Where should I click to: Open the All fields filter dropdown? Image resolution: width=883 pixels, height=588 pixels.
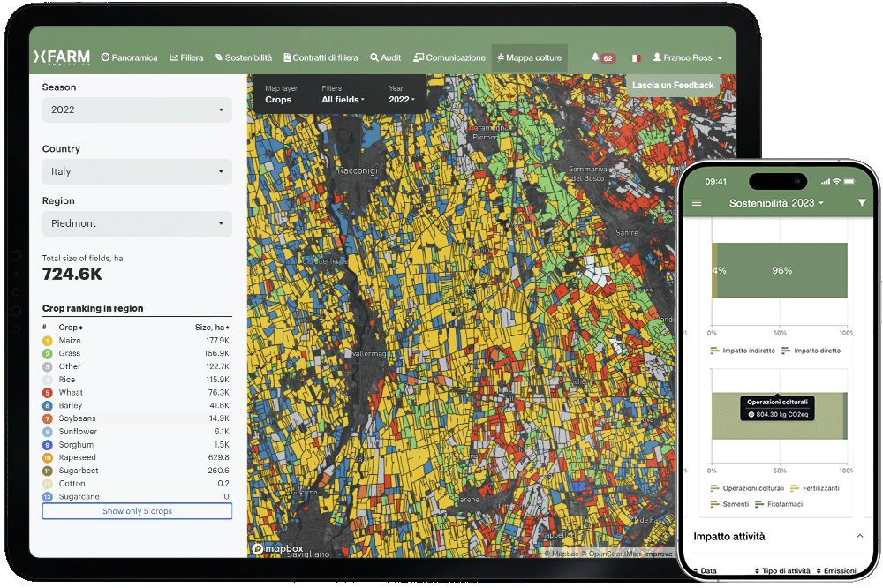point(343,100)
